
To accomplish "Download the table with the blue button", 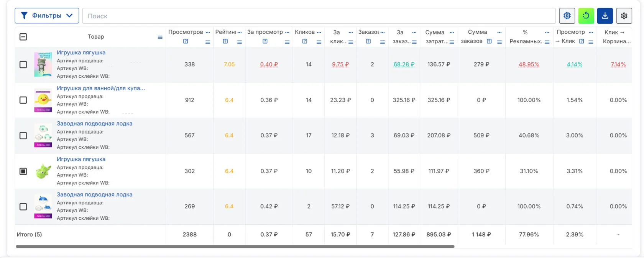I will (605, 16).
